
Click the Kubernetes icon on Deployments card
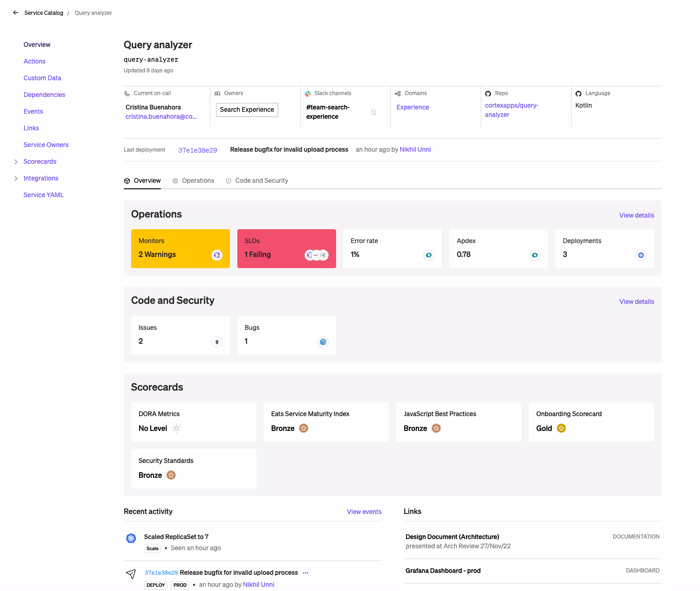641,255
